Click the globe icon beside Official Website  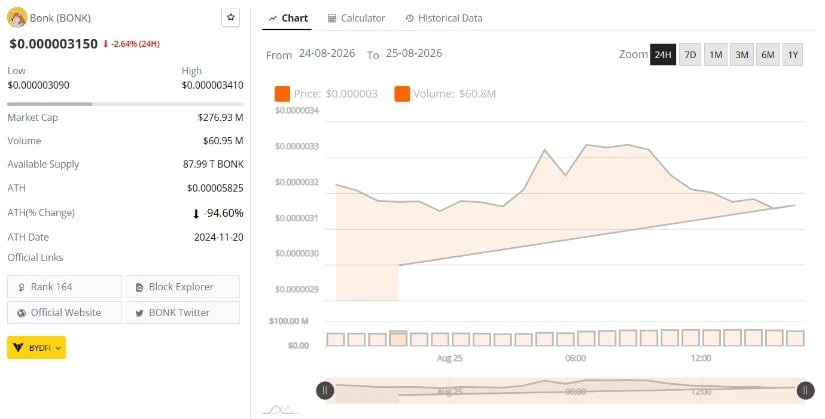(22, 313)
